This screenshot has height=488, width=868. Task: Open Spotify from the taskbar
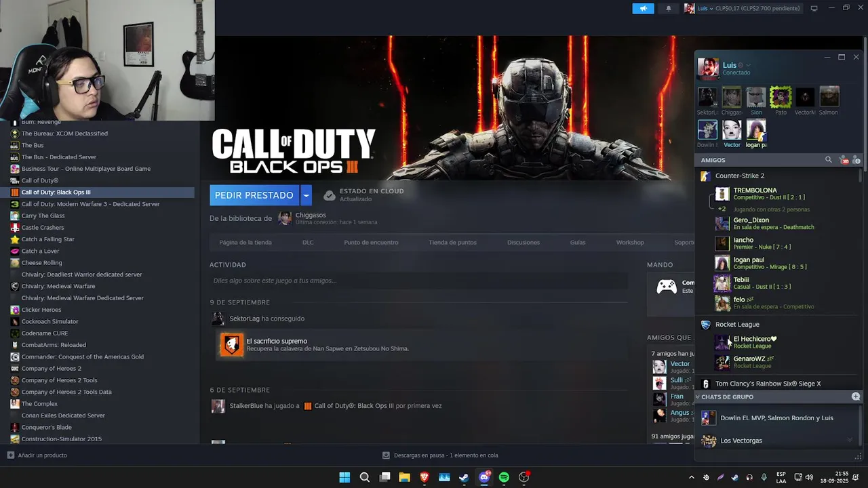tap(504, 477)
